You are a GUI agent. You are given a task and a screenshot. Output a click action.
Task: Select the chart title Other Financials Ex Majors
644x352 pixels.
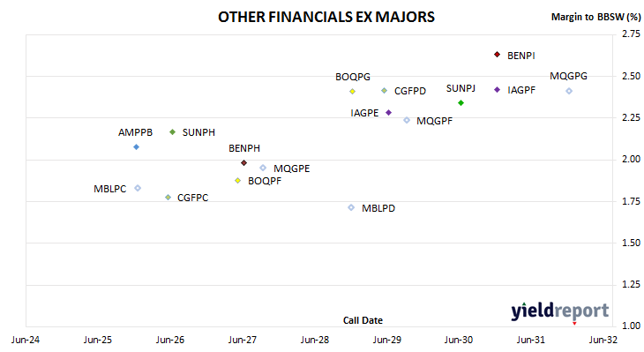[326, 17]
